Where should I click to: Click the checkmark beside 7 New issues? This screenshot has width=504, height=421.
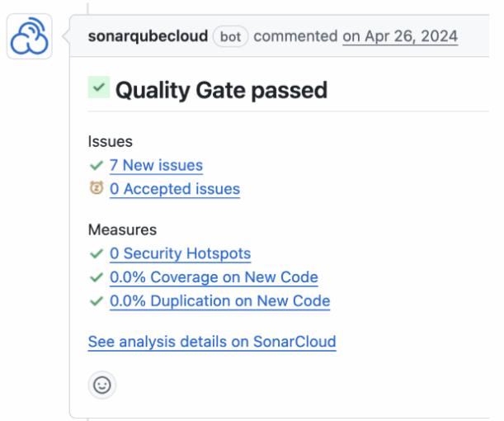[x=96, y=165]
